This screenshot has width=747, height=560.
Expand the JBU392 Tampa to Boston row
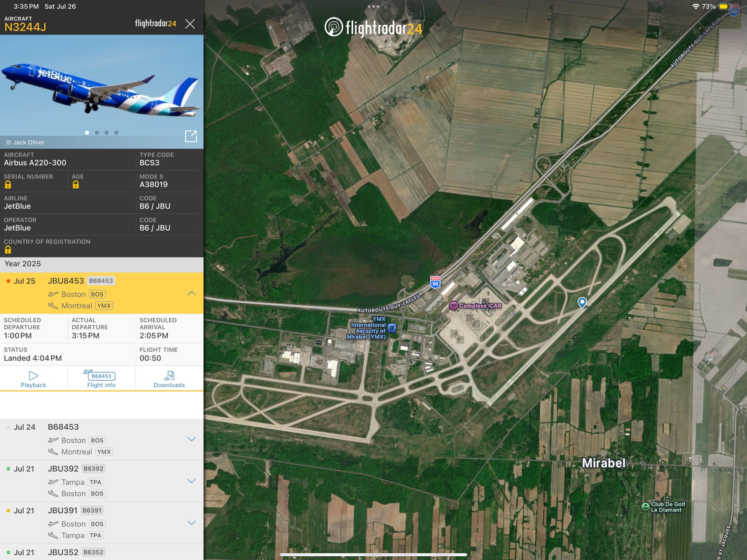(x=191, y=481)
